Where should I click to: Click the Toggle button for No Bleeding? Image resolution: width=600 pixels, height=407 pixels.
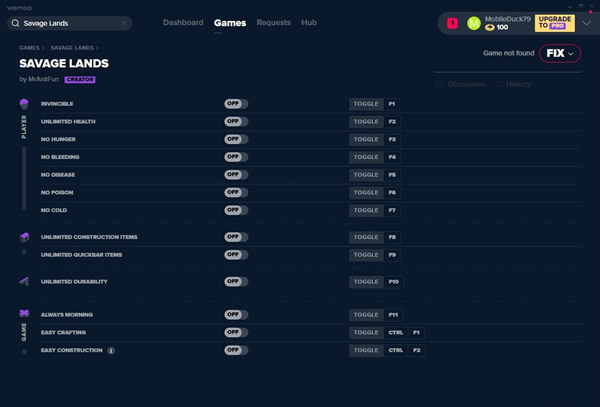click(x=366, y=157)
